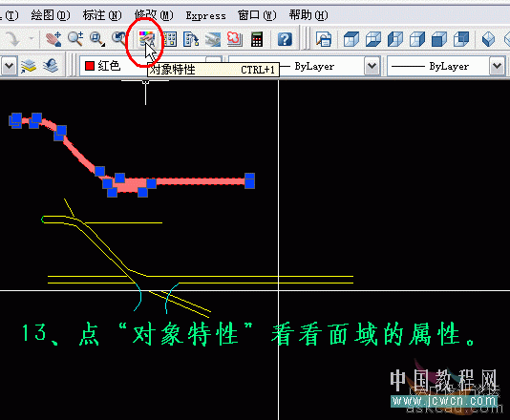Open the Markup Set Manager icon

coord(234,39)
